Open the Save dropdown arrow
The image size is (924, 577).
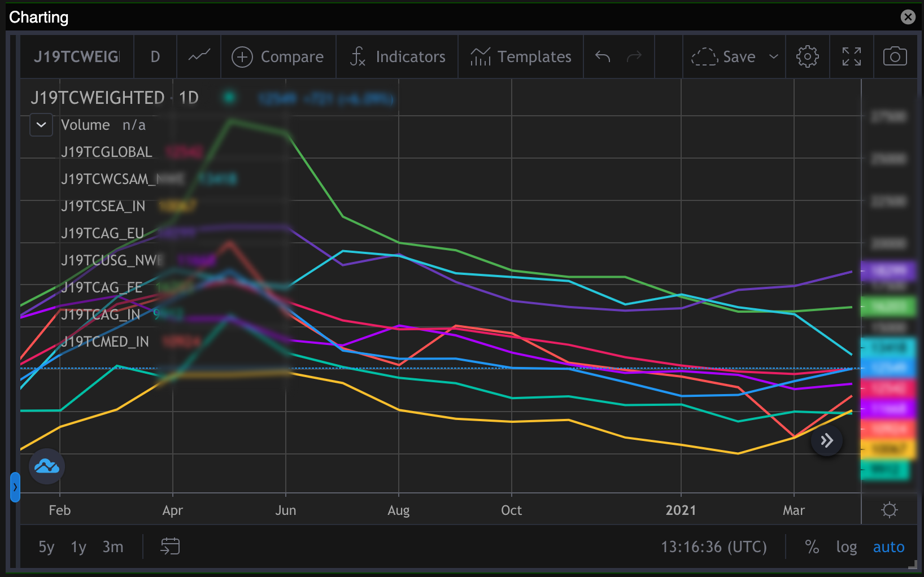point(774,56)
